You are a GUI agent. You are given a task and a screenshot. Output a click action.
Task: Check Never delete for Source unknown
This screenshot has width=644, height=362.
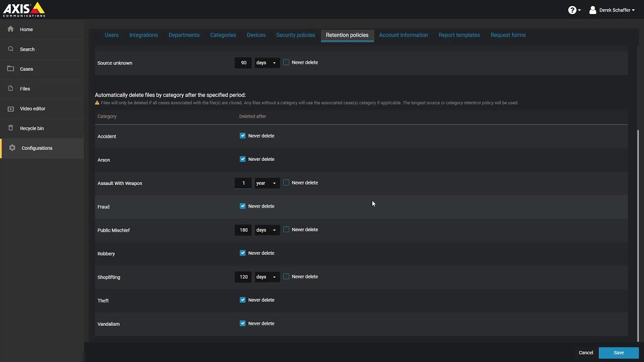(x=286, y=62)
